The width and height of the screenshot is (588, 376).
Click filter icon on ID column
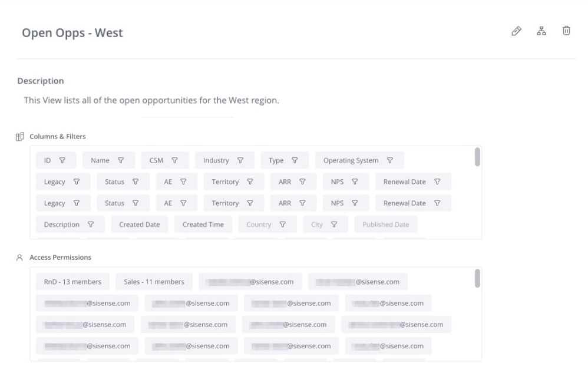(62, 160)
